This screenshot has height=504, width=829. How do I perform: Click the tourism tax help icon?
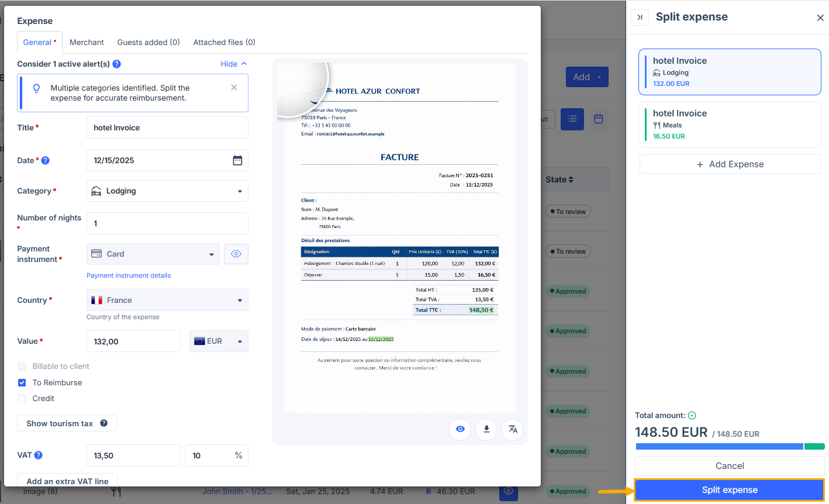click(x=103, y=423)
